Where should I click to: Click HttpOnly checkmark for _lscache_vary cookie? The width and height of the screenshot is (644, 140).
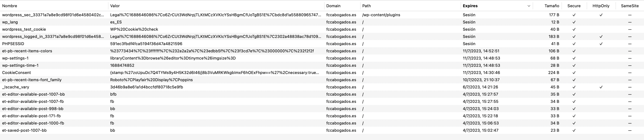pyautogui.click(x=601, y=87)
